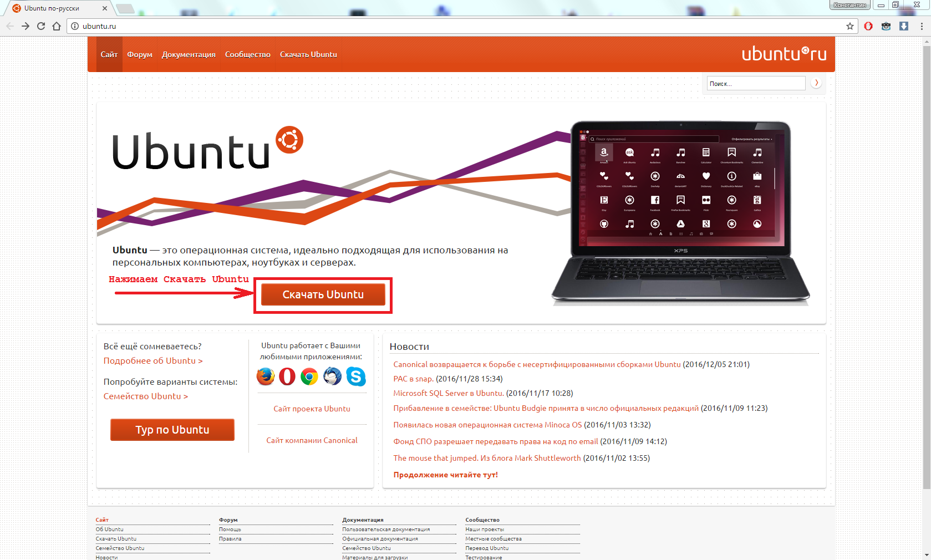Image resolution: width=931 pixels, height=560 pixels.
Task: Click the Chrome icon under favorite apps
Action: (309, 376)
